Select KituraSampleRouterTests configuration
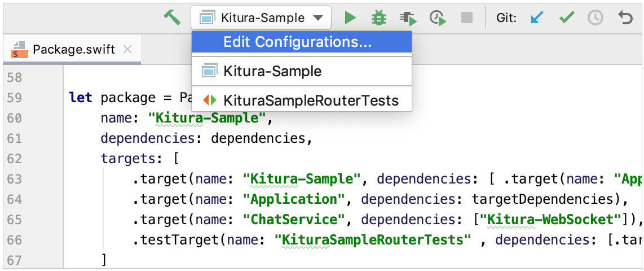 311,101
